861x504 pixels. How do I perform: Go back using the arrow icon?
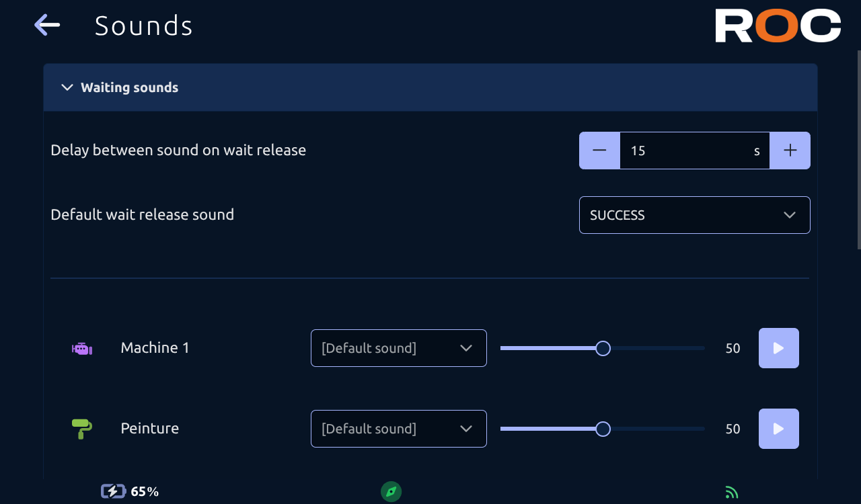point(47,26)
